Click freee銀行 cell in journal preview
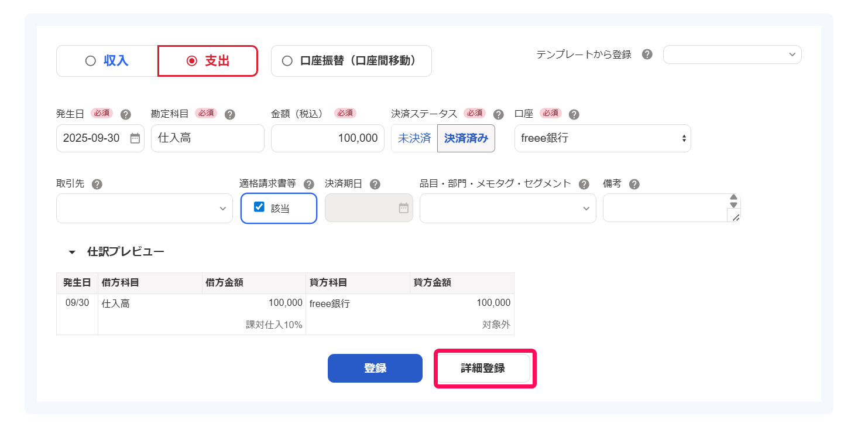Image resolution: width=868 pixels, height=426 pixels. (330, 304)
